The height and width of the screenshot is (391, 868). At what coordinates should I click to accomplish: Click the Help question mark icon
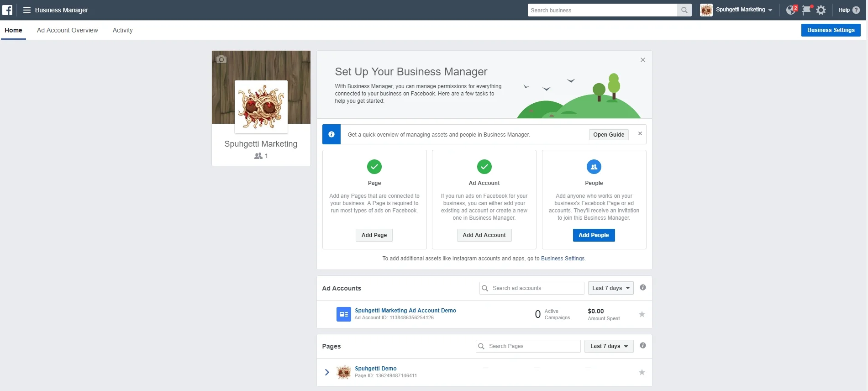point(856,10)
